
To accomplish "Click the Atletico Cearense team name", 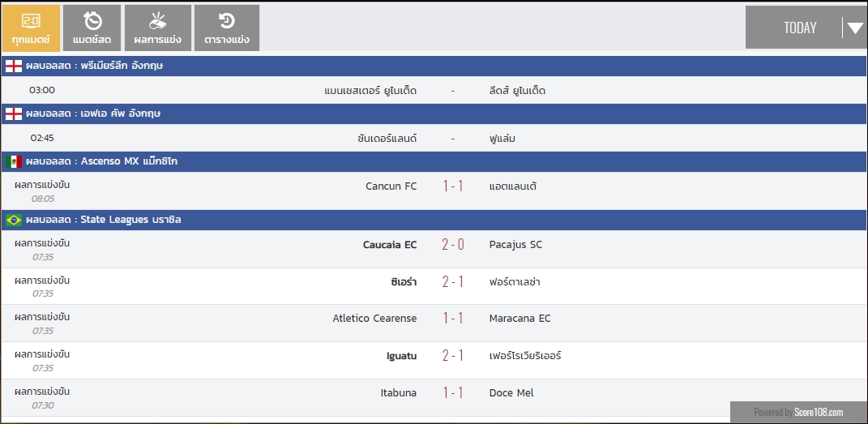I will tap(374, 319).
